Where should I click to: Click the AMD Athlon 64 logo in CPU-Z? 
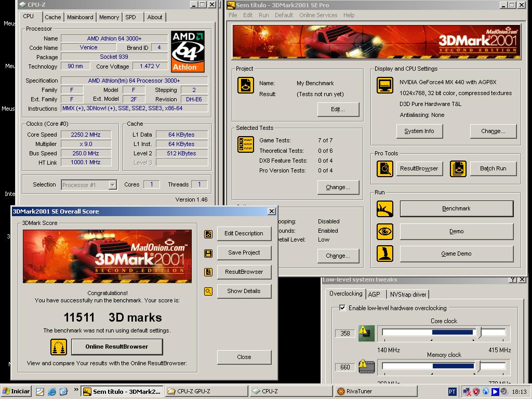tap(188, 51)
